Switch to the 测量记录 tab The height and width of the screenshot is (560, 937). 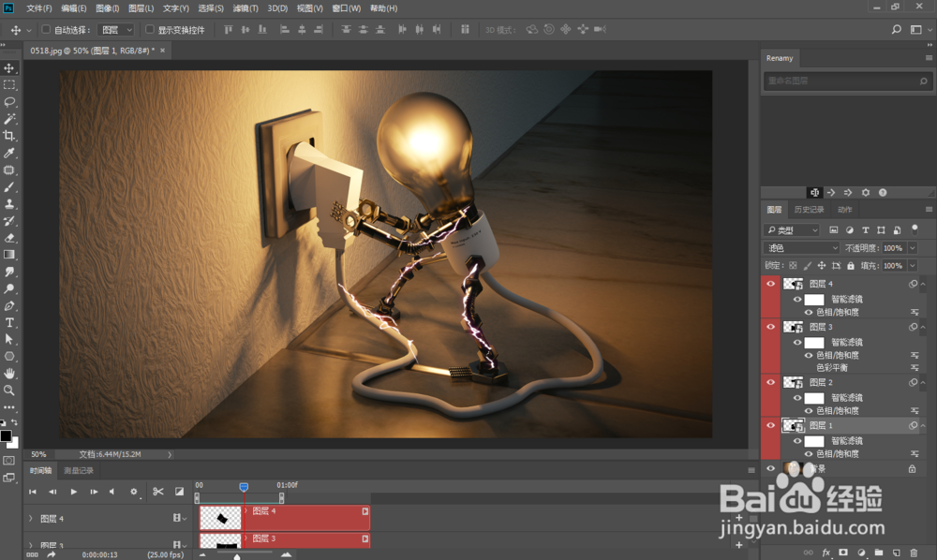tap(79, 470)
